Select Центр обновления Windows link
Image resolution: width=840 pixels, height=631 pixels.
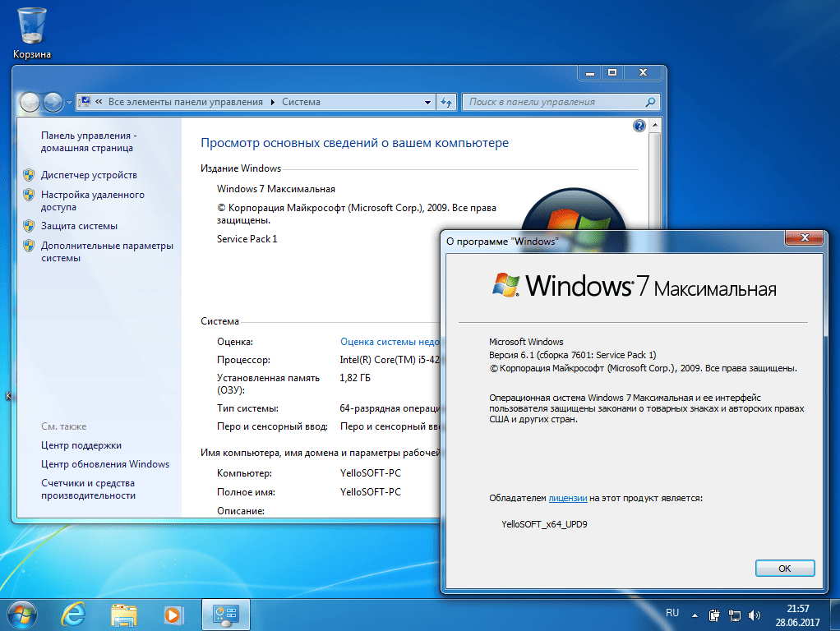click(105, 464)
